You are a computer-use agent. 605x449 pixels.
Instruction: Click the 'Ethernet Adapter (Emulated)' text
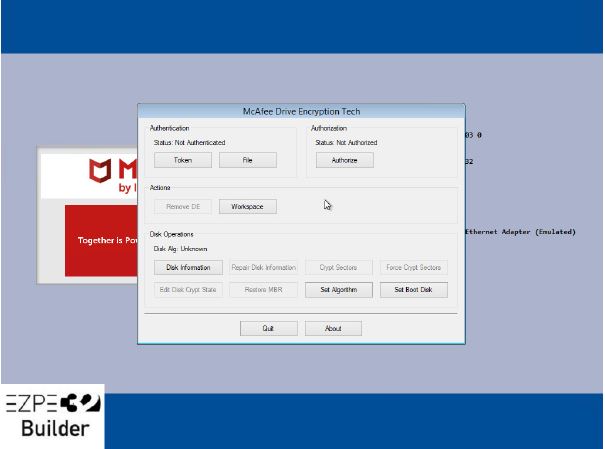click(x=520, y=232)
